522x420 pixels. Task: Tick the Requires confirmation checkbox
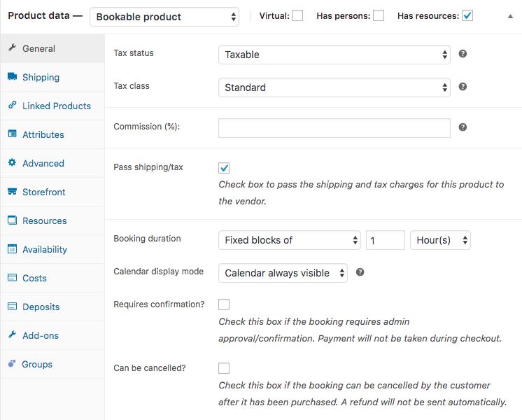224,304
